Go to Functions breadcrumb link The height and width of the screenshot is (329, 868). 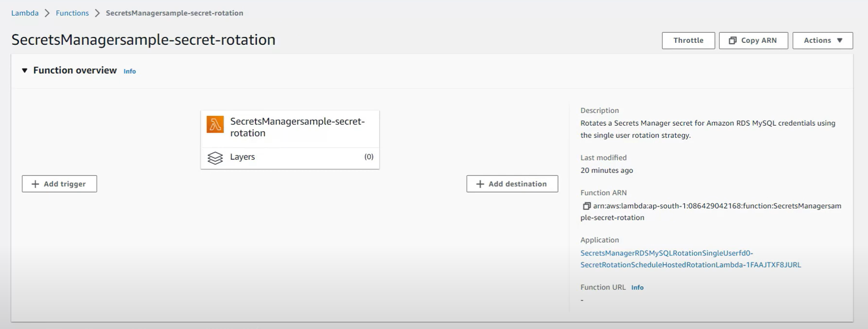click(72, 13)
